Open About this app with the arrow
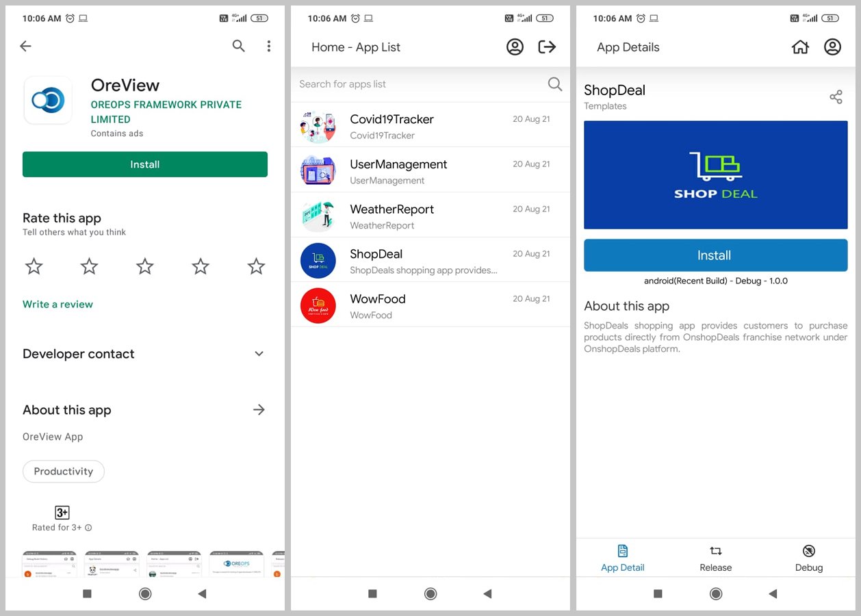This screenshot has height=616, width=861. (x=259, y=410)
